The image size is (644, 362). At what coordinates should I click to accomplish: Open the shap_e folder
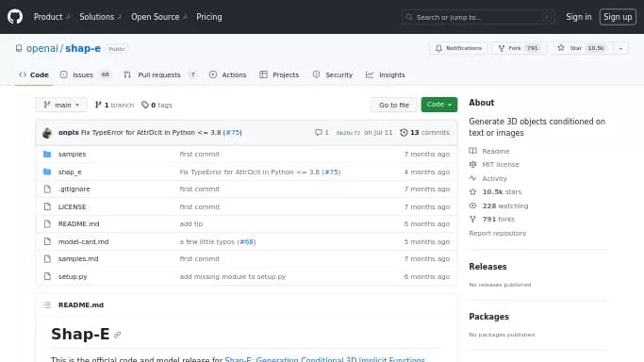[70, 172]
